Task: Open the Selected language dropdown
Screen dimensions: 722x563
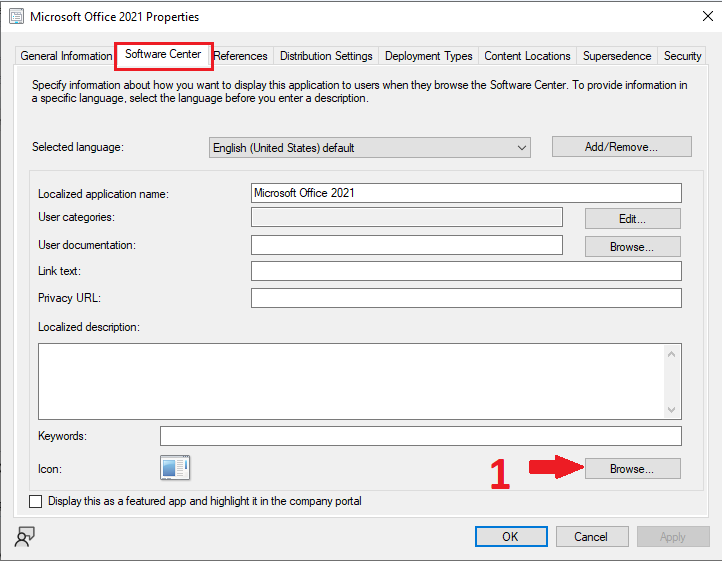Action: pyautogui.click(x=369, y=148)
